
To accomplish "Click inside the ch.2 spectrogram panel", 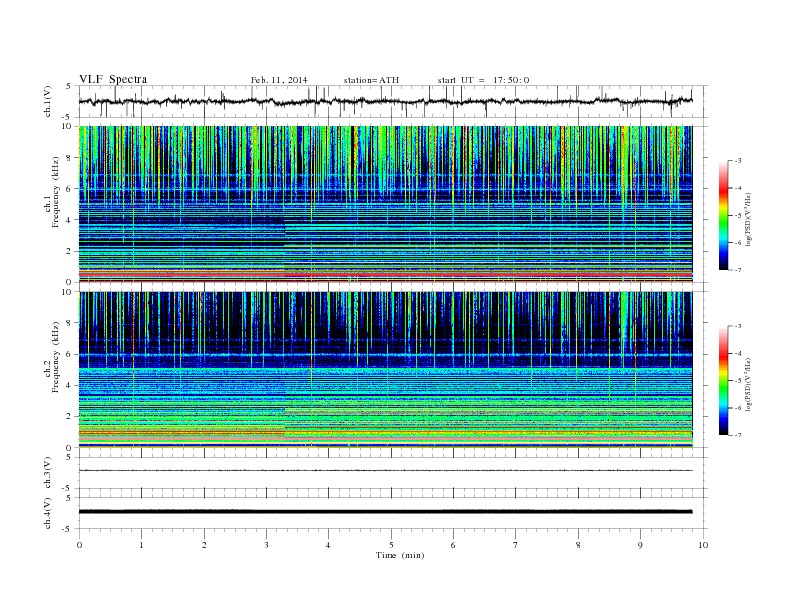I will (385, 370).
